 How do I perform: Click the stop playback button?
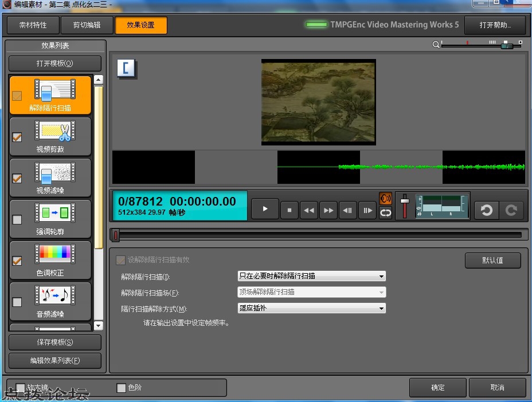coord(290,210)
